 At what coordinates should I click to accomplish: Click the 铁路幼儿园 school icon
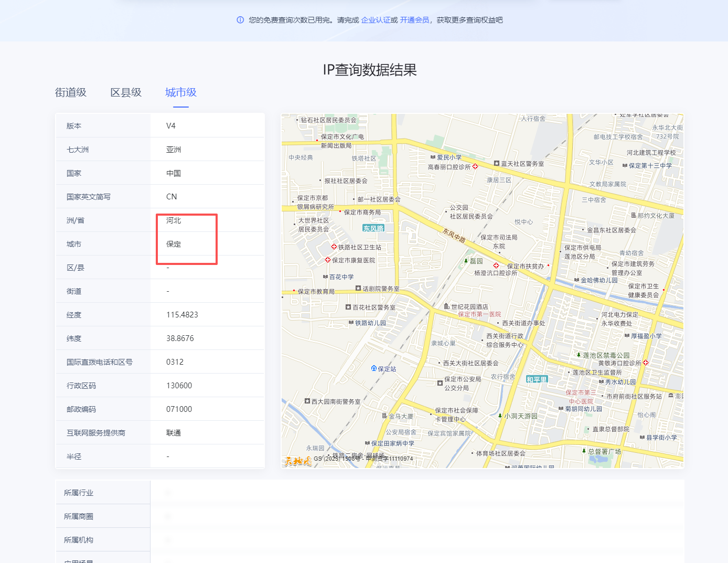[351, 323]
